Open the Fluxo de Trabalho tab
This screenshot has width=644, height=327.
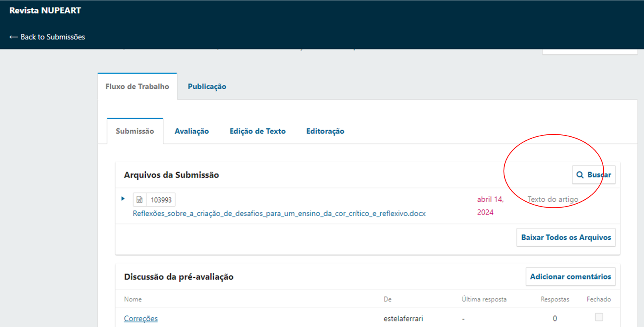(x=137, y=87)
